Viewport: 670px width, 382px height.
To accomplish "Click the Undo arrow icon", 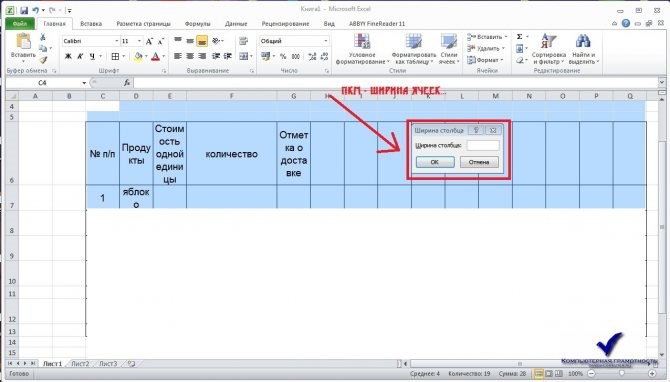I will pos(35,10).
